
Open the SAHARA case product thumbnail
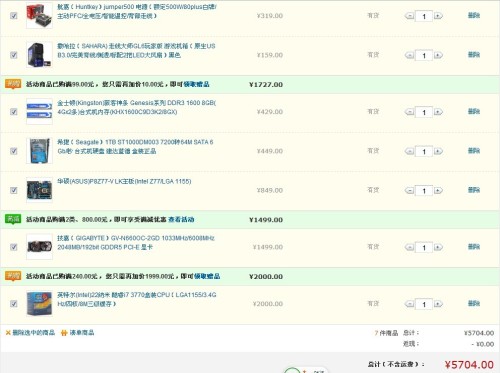point(39,55)
